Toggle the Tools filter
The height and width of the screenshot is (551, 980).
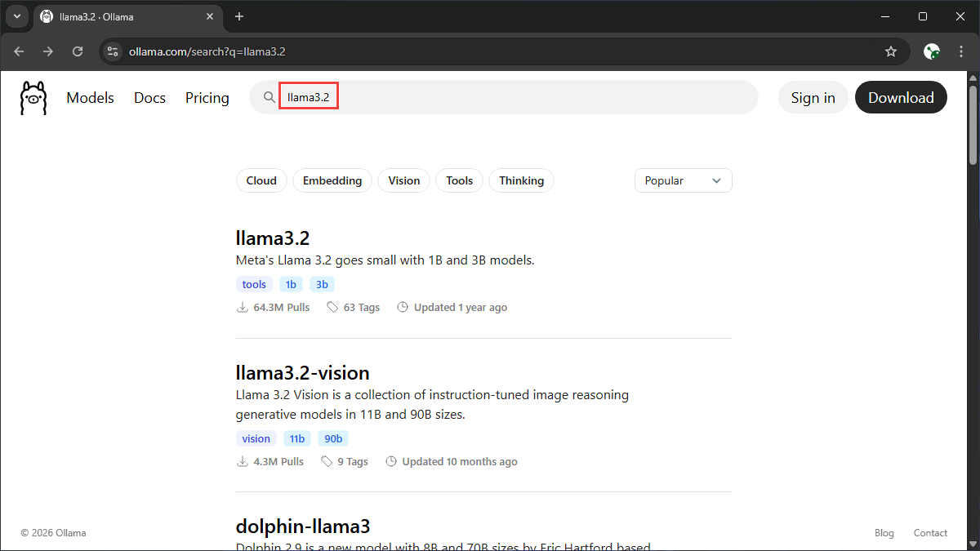click(x=460, y=180)
